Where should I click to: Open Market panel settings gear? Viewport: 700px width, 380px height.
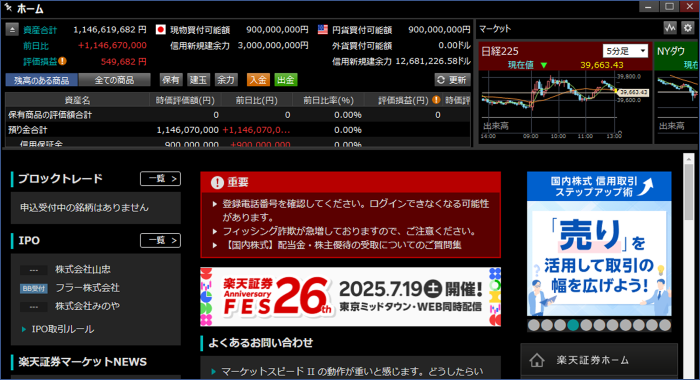click(x=688, y=28)
